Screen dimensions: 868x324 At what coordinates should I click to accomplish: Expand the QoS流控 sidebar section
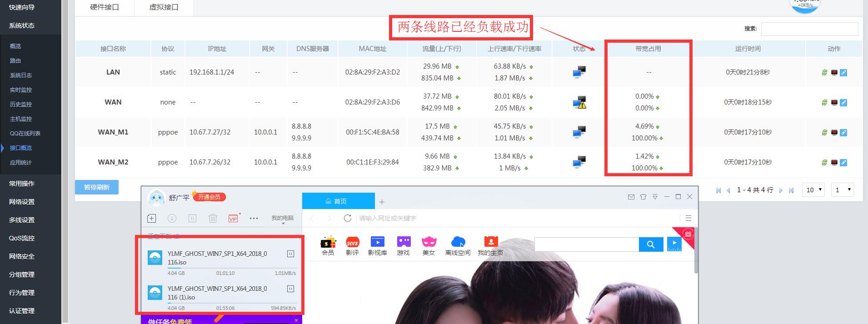pyautogui.click(x=22, y=238)
